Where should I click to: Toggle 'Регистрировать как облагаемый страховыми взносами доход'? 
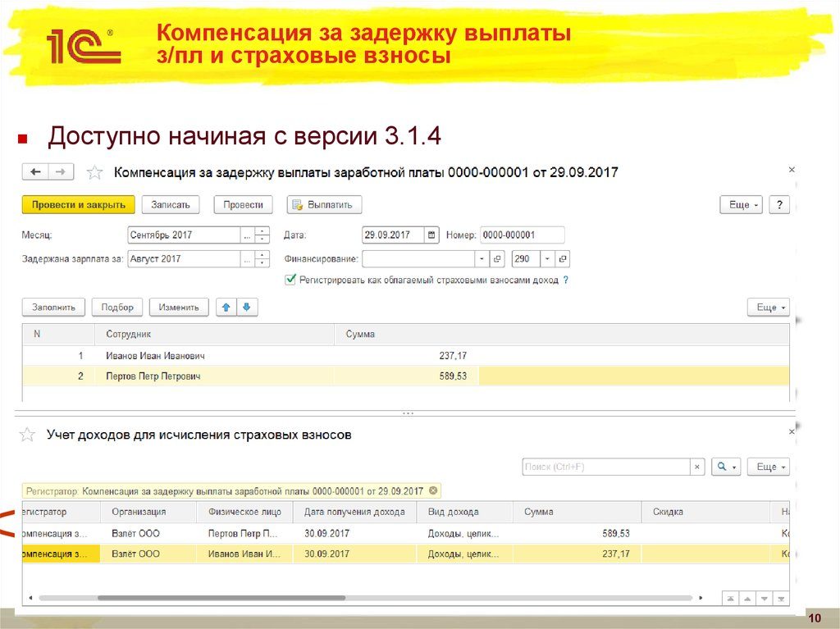pos(290,279)
